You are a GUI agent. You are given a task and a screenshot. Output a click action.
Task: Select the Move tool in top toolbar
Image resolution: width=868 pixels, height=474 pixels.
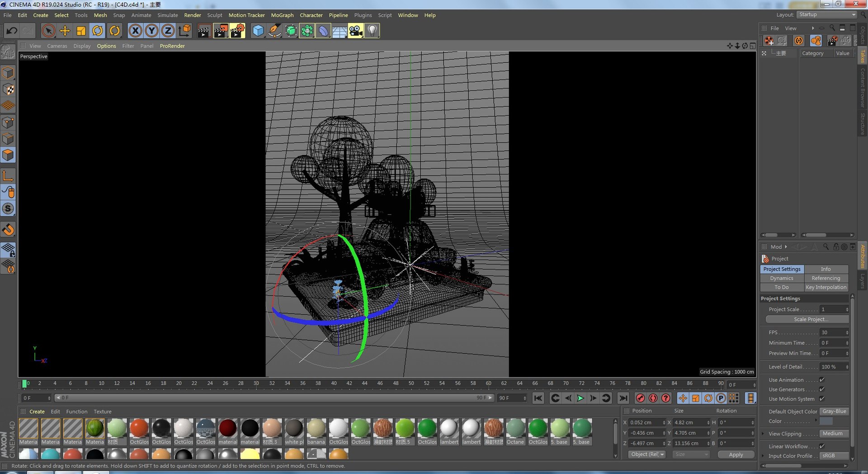(65, 31)
